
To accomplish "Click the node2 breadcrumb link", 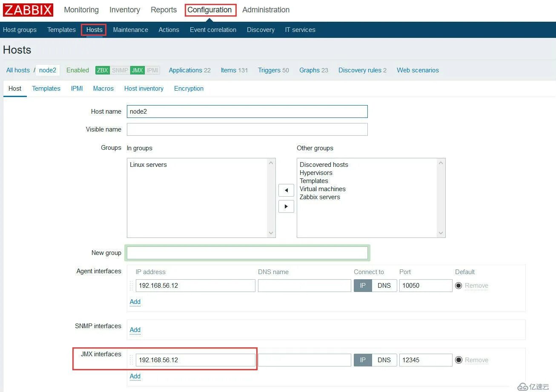I will [48, 70].
